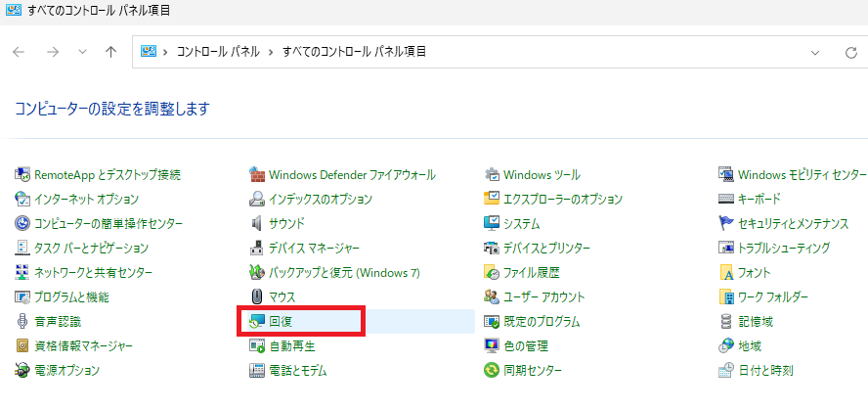Open the ワーク フォルダー icon
Viewport: 868px width, 410px height.
click(726, 296)
